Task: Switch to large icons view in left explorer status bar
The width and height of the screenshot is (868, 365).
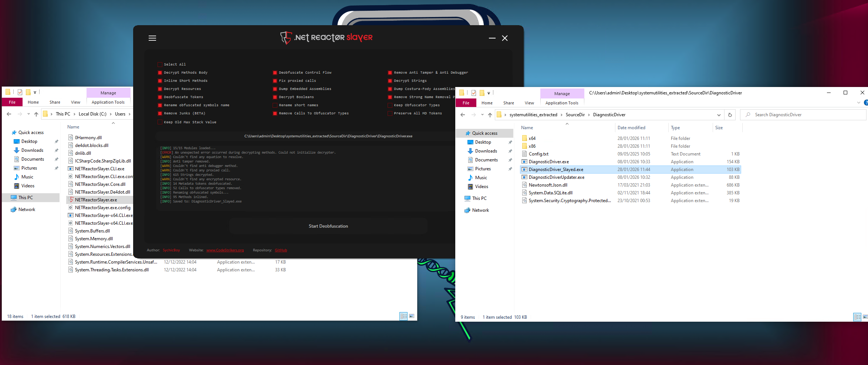Action: [x=412, y=316]
